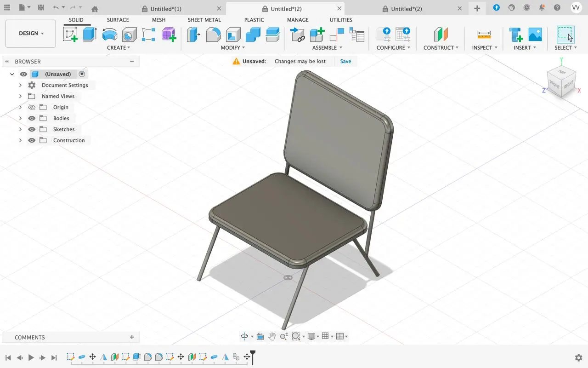Image resolution: width=588 pixels, height=368 pixels.
Task: Click the Extensions icon in top bar
Action: (x=511, y=8)
